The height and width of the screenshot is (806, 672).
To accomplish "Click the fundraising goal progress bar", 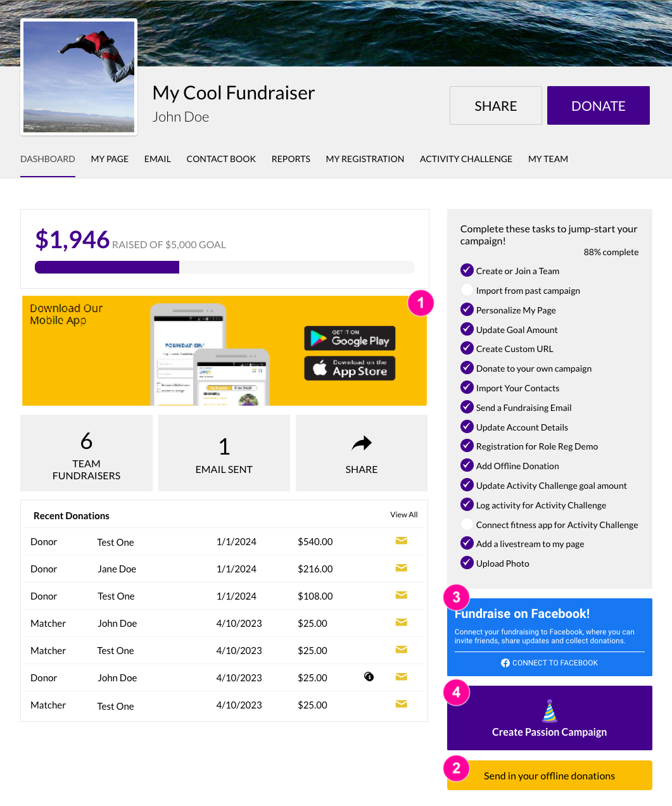I will (225, 267).
